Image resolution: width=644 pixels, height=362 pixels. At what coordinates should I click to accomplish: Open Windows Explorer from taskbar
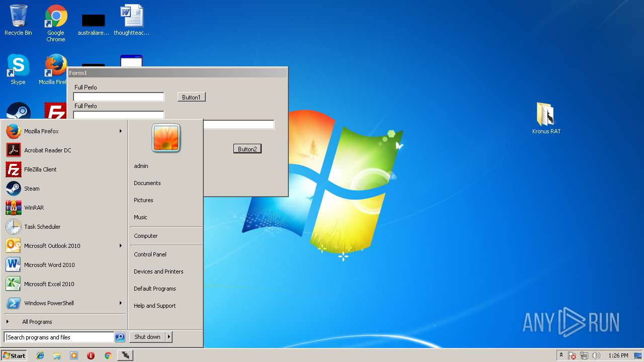[x=57, y=355]
